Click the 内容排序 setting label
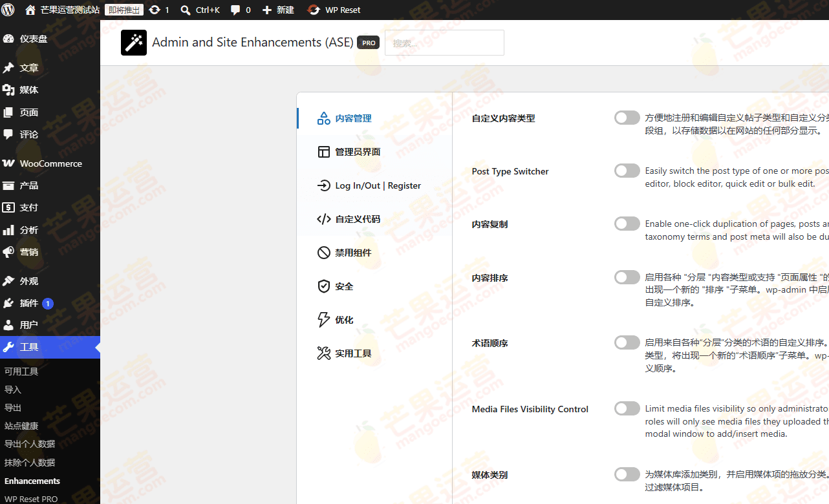 click(490, 278)
